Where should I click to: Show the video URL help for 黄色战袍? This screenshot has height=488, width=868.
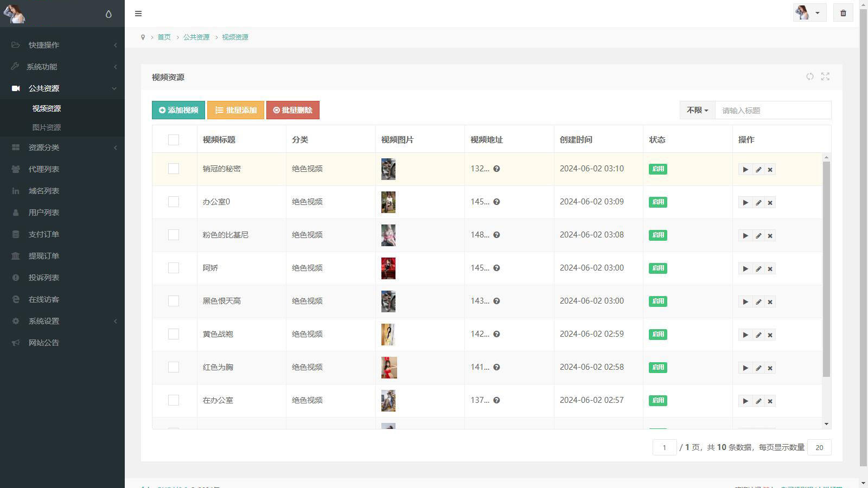point(496,334)
